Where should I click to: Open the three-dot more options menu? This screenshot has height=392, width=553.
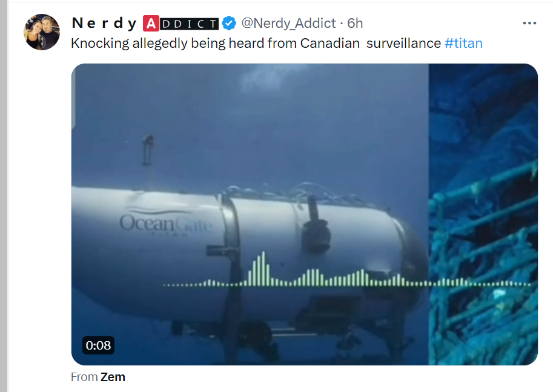click(529, 23)
